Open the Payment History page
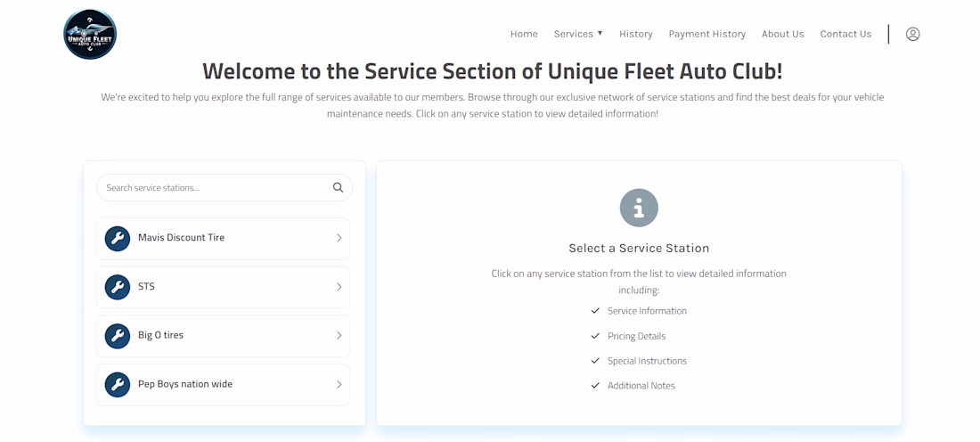The width and height of the screenshot is (980, 442). pos(706,34)
